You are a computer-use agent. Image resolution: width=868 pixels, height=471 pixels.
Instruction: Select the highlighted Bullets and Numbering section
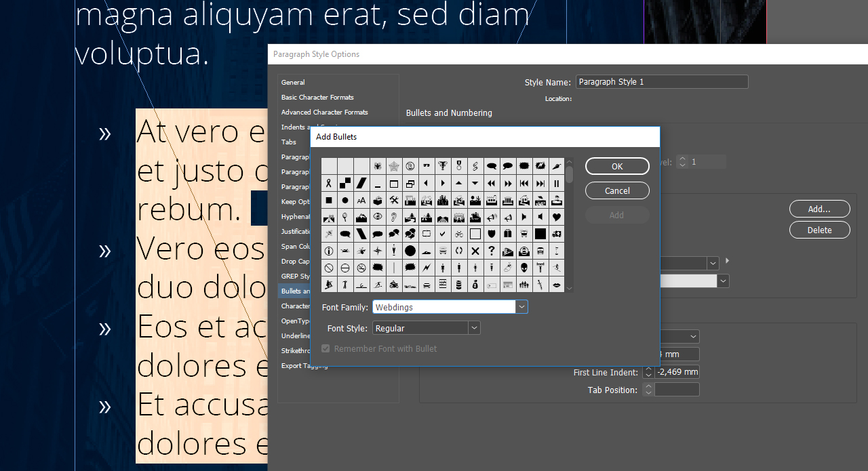tap(295, 291)
